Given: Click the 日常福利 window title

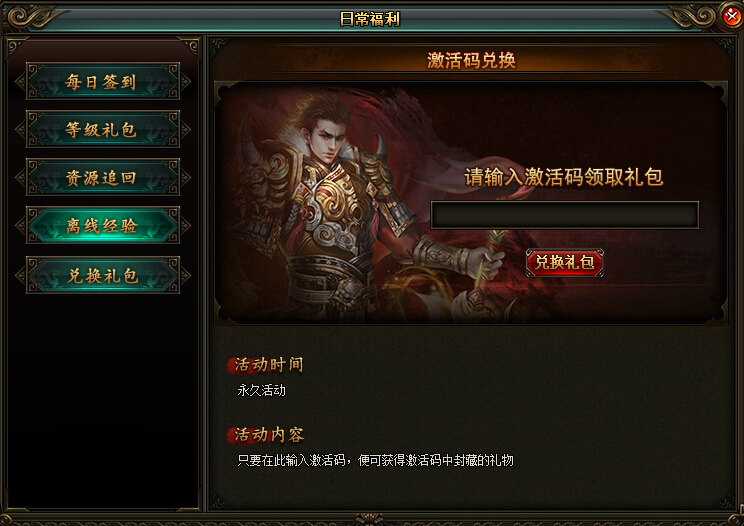Looking at the screenshot, I should [x=370, y=19].
